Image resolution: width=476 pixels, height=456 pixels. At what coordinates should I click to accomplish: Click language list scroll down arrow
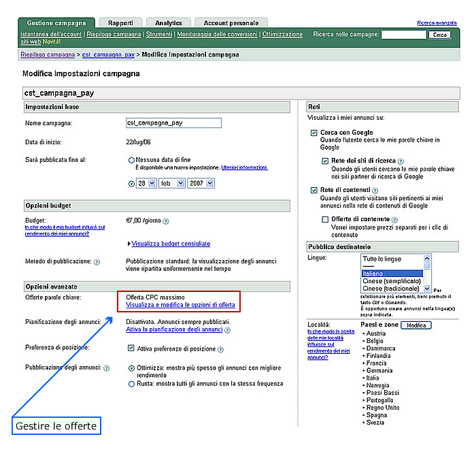click(427, 289)
